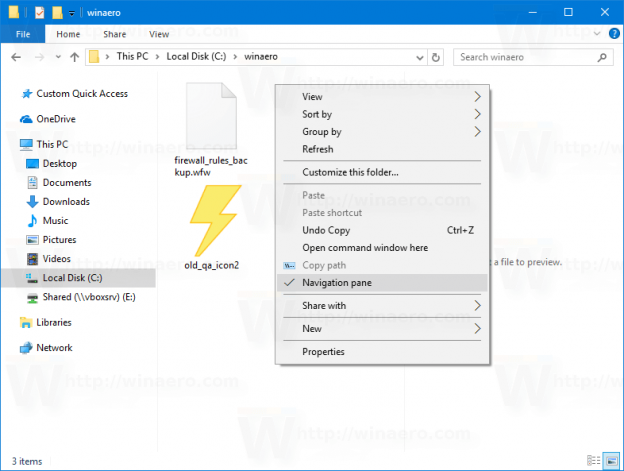Select the lightning bolt old_qa_icon2 file

point(211,225)
